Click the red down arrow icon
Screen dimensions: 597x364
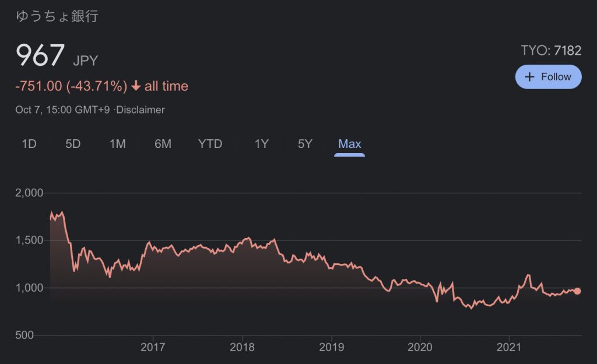(136, 86)
